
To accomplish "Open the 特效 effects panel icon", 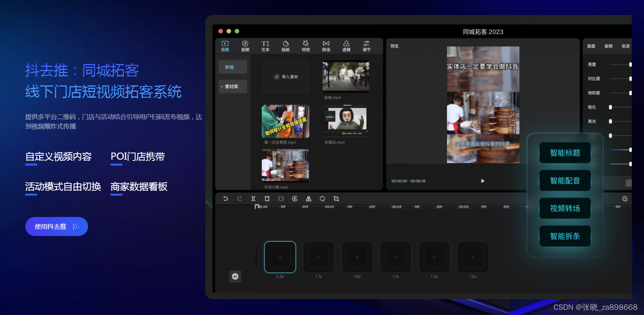I will (x=306, y=46).
